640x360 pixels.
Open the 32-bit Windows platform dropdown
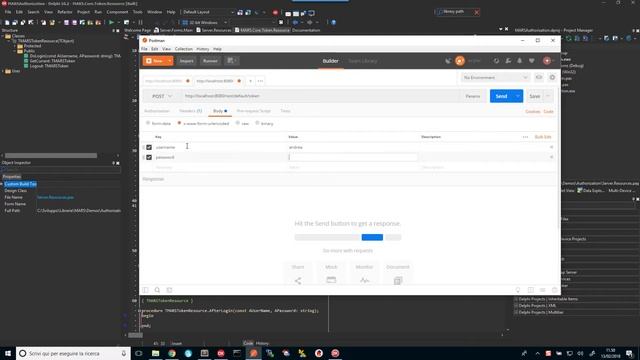click(x=204, y=22)
